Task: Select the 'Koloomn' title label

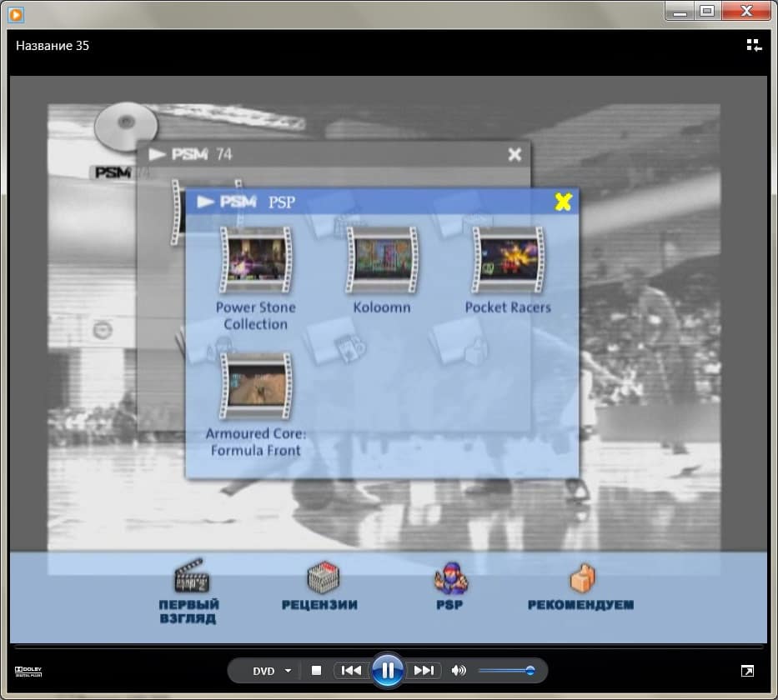Action: 382,307
